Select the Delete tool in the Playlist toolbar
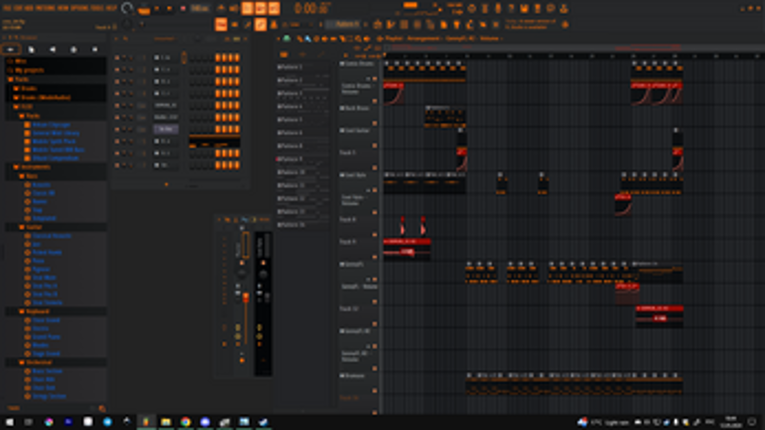The height and width of the screenshot is (430, 765). click(x=316, y=39)
